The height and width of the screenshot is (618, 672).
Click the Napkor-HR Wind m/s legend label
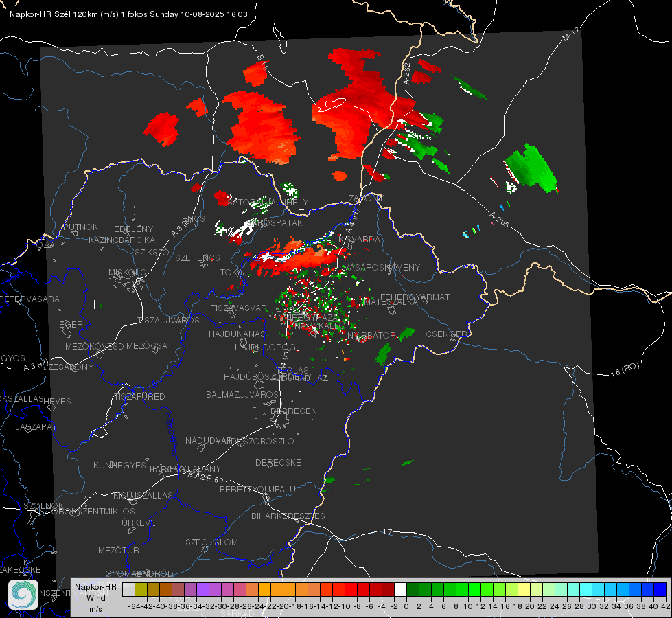coord(95,597)
